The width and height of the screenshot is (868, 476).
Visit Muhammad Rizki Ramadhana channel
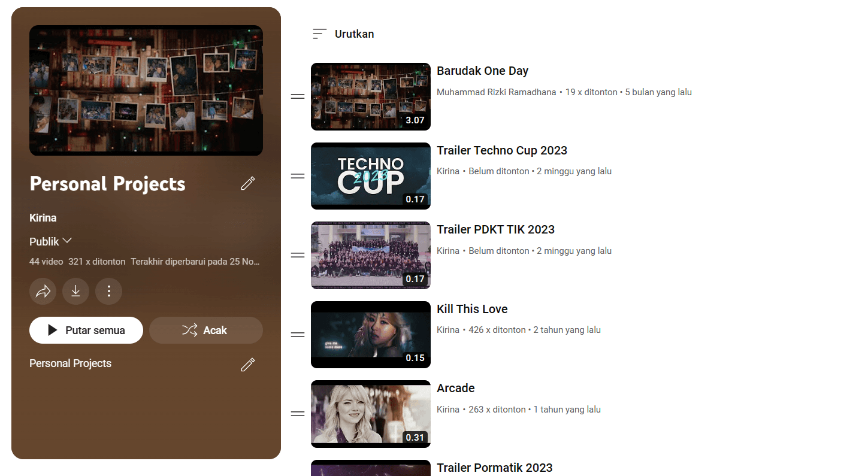coord(497,92)
